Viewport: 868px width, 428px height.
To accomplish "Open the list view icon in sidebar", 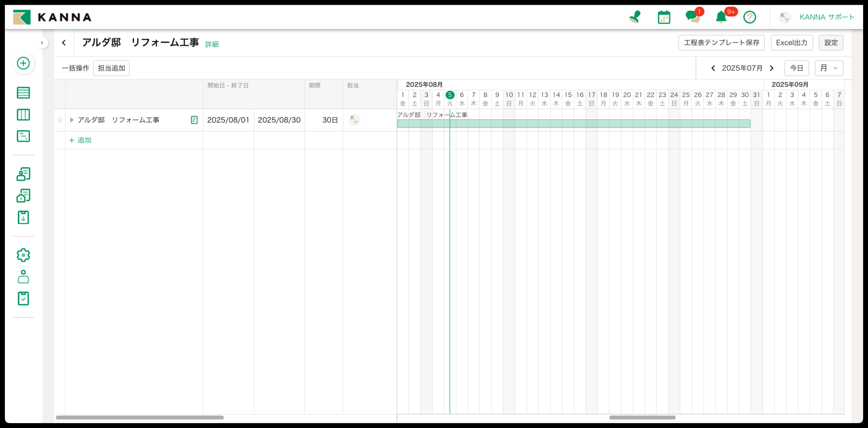I will pos(23,93).
